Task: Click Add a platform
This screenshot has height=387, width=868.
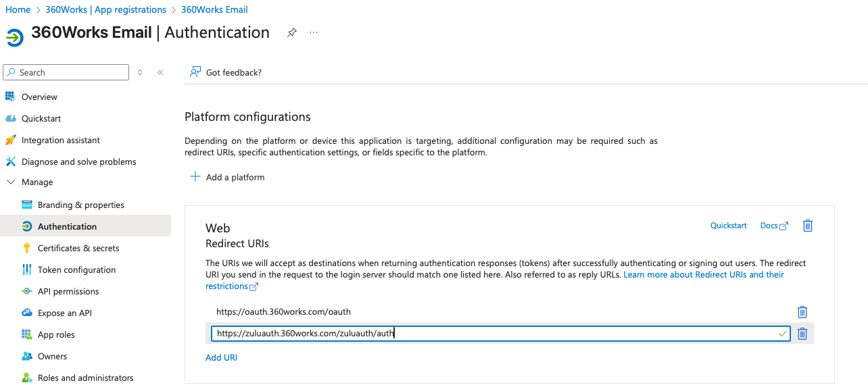Action: 227,177
